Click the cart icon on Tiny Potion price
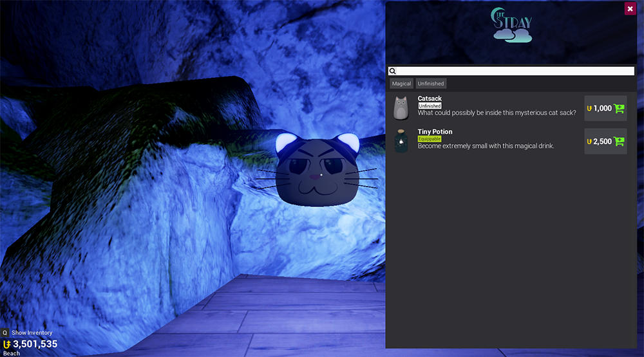Viewport: 644px width, 357px height. pos(618,141)
